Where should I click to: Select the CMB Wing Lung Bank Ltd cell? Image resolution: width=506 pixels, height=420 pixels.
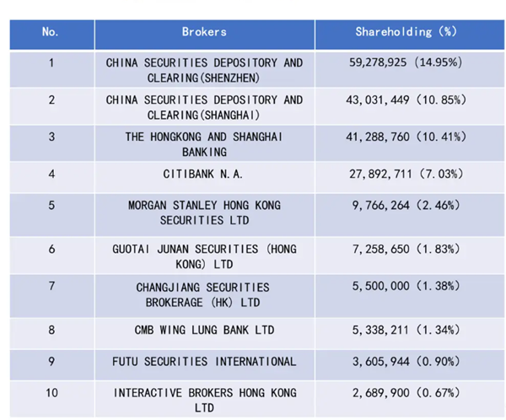[x=204, y=330]
